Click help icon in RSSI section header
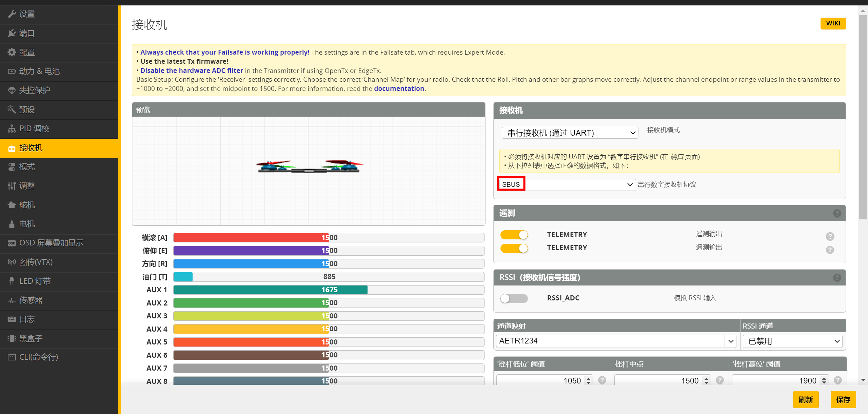This screenshot has width=868, height=414. [837, 278]
